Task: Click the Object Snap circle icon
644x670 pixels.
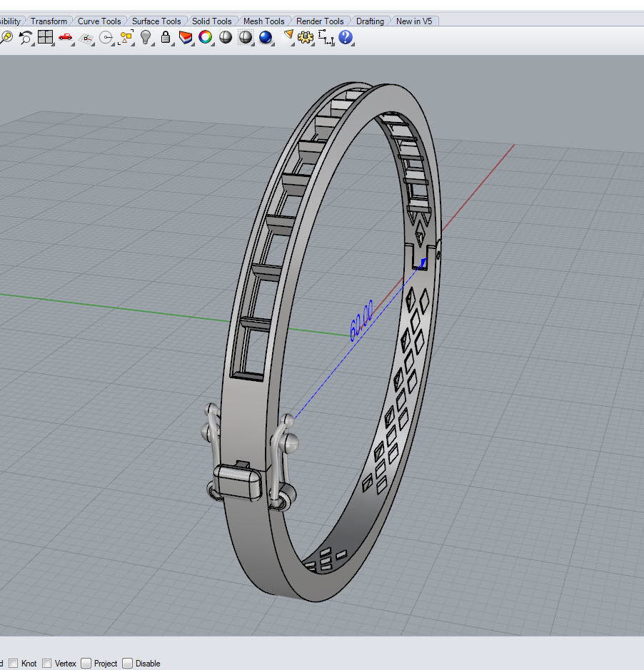Action: [x=106, y=38]
